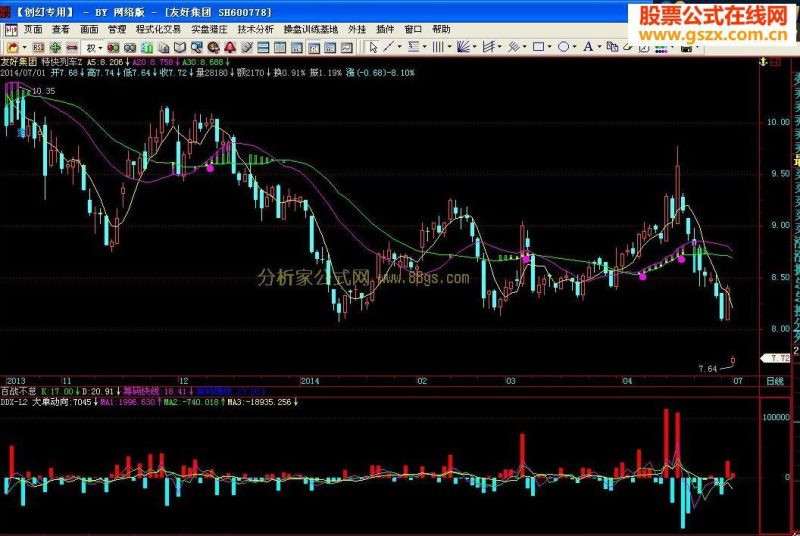Select the parallel diagonal lines tool
The image size is (800, 536).
click(x=514, y=47)
